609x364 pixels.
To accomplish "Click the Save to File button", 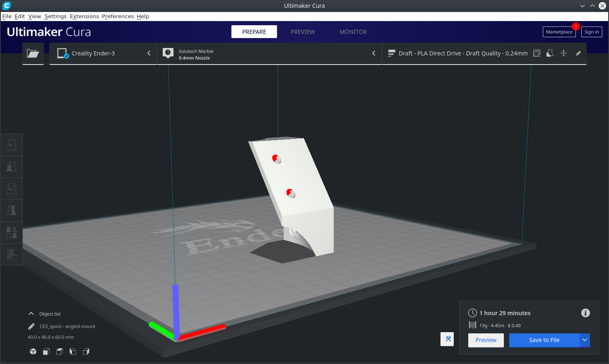I will click(544, 340).
